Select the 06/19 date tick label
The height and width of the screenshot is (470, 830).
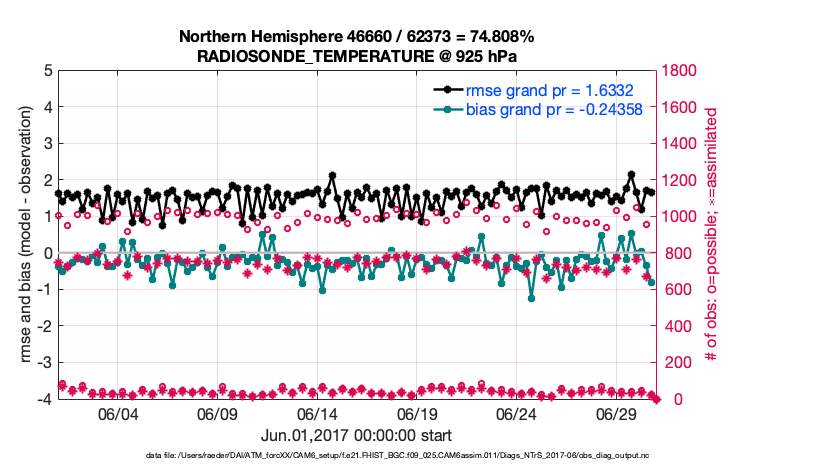pyautogui.click(x=417, y=415)
